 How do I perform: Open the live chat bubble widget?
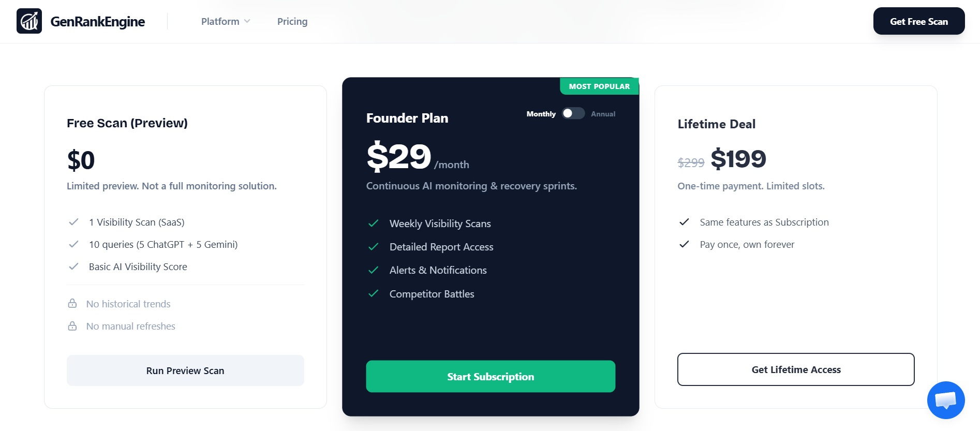tap(946, 400)
